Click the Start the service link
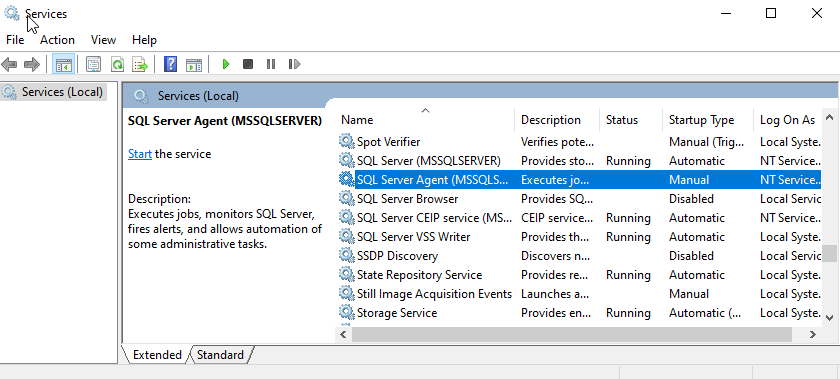The width and height of the screenshot is (840, 379). 140,154
